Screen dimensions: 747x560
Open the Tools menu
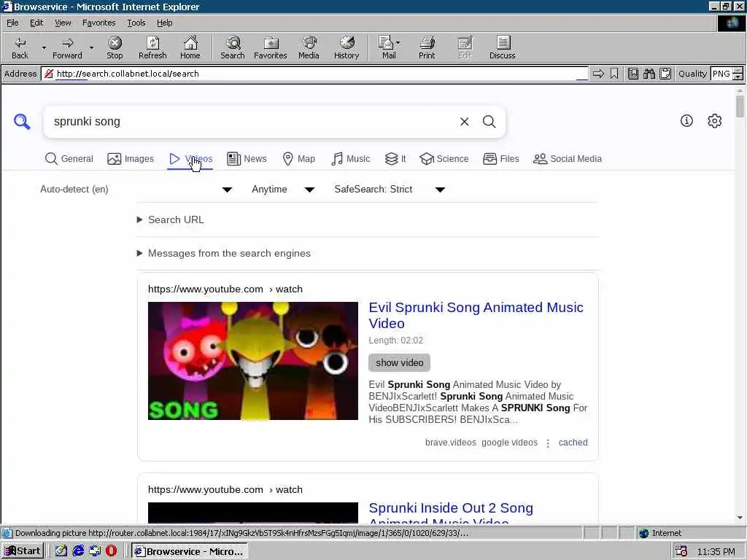136,23
